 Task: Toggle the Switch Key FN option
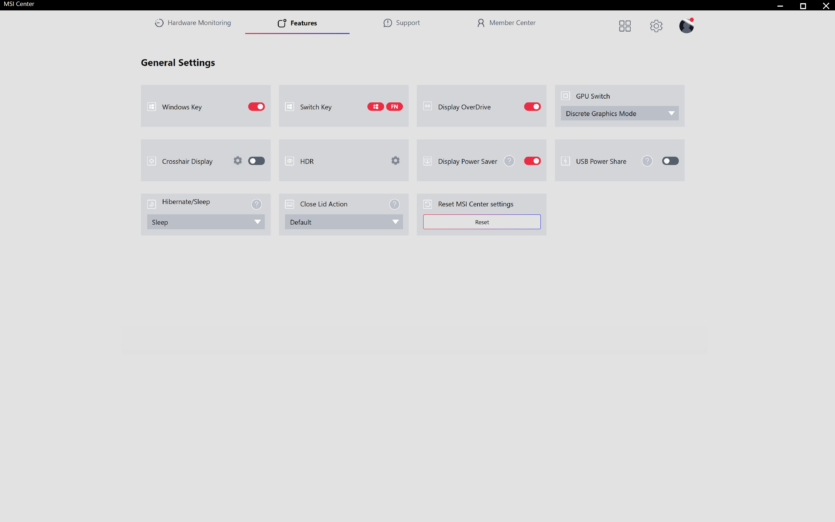click(x=394, y=107)
